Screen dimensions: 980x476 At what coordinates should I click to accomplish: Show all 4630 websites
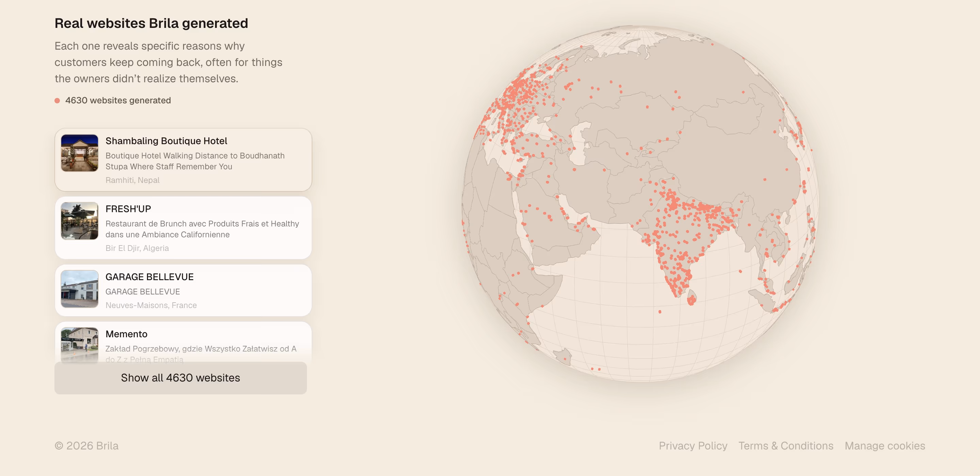pos(180,377)
